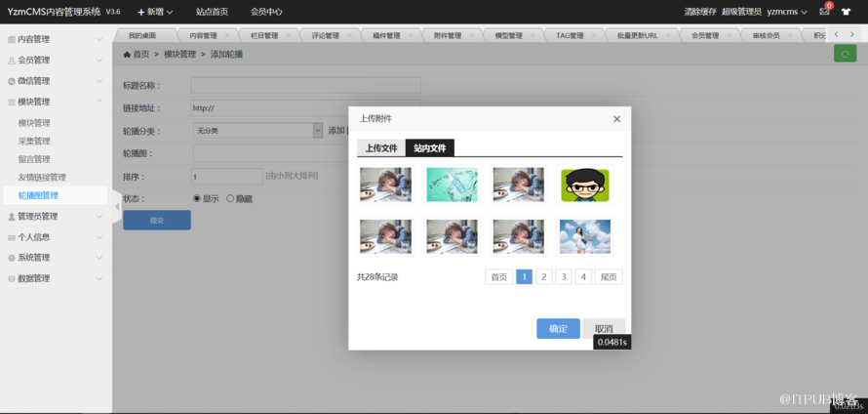Expand 数据管理 using its chevron

click(x=99, y=279)
